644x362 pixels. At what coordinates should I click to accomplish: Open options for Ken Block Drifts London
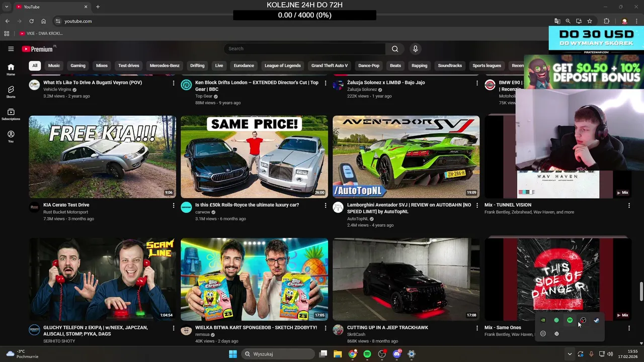pyautogui.click(x=326, y=83)
